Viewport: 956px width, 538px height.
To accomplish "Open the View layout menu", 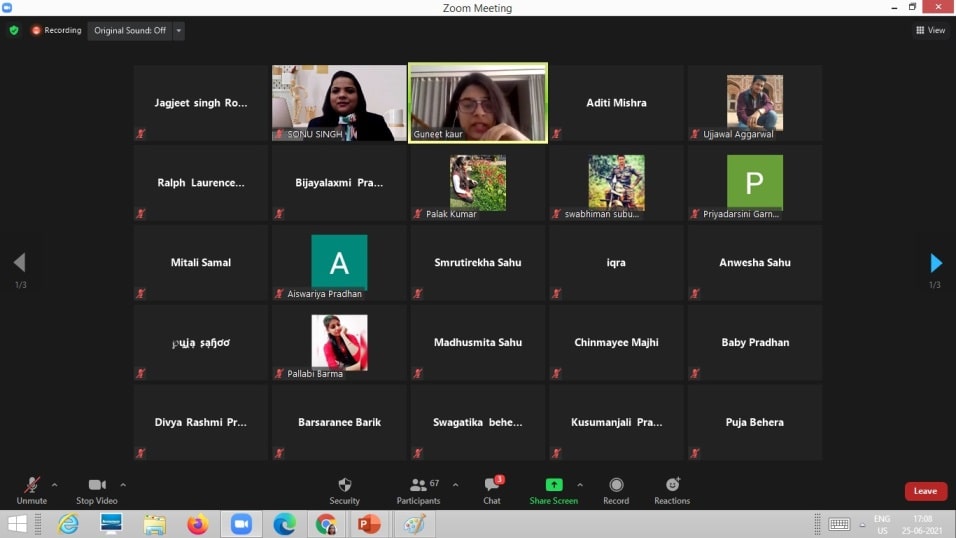I will (x=930, y=30).
